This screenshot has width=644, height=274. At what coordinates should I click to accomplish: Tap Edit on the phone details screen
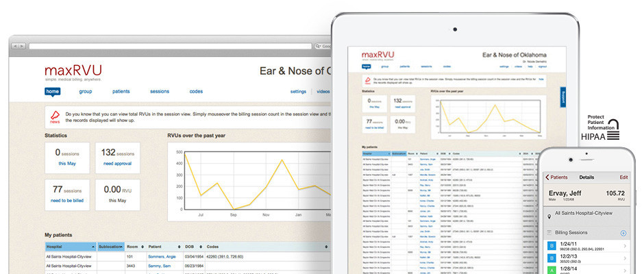624,177
